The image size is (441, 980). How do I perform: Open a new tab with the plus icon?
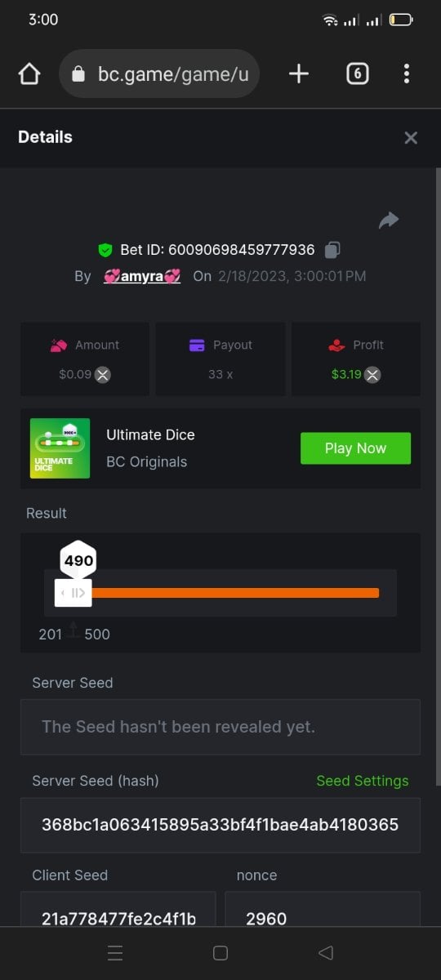[299, 74]
